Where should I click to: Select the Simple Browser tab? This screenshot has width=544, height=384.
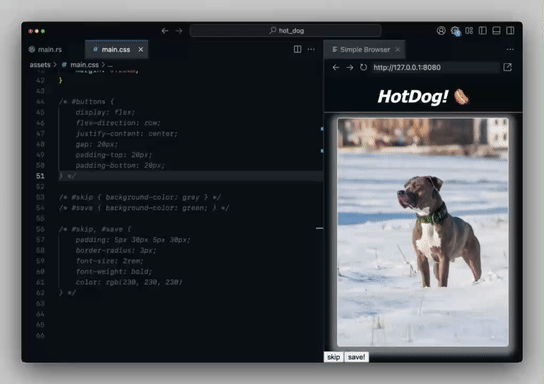(364, 49)
